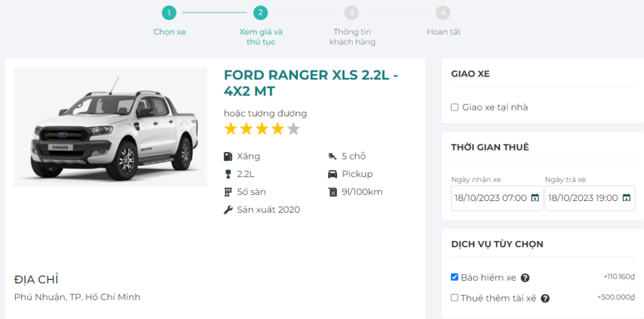Image resolution: width=644 pixels, height=319 pixels.
Task: Select step 3 Thông tin khách hàng
Action: 352,13
